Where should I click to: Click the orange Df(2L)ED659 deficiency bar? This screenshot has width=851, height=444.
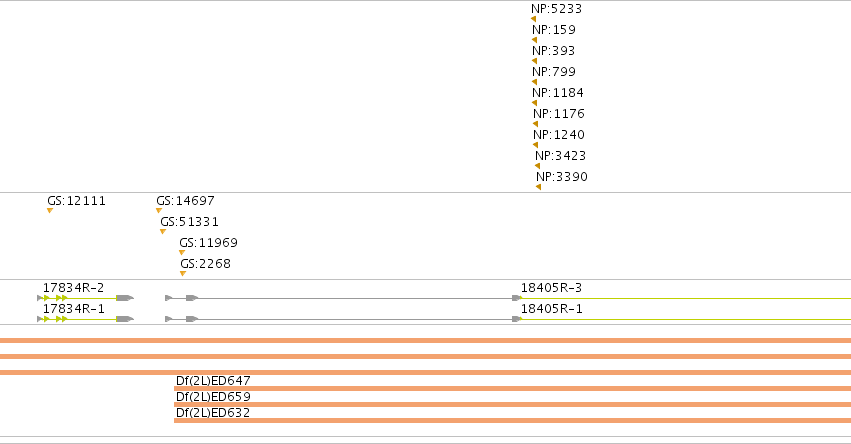pyautogui.click(x=512, y=404)
